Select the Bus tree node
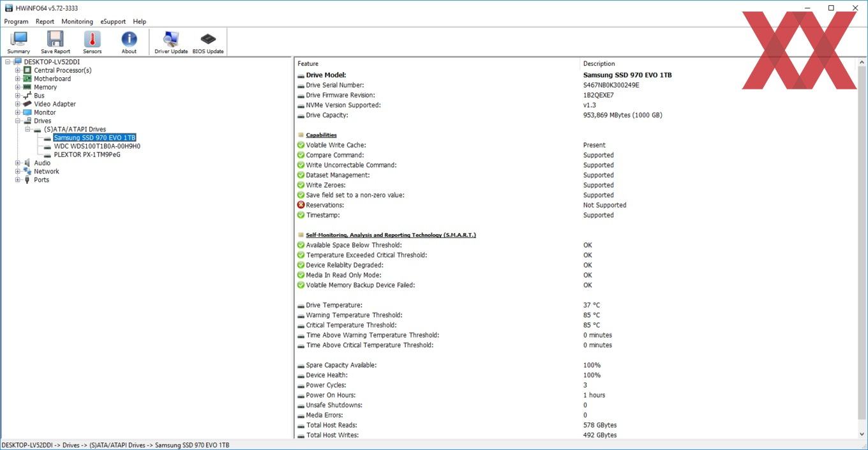The image size is (868, 450). click(39, 96)
